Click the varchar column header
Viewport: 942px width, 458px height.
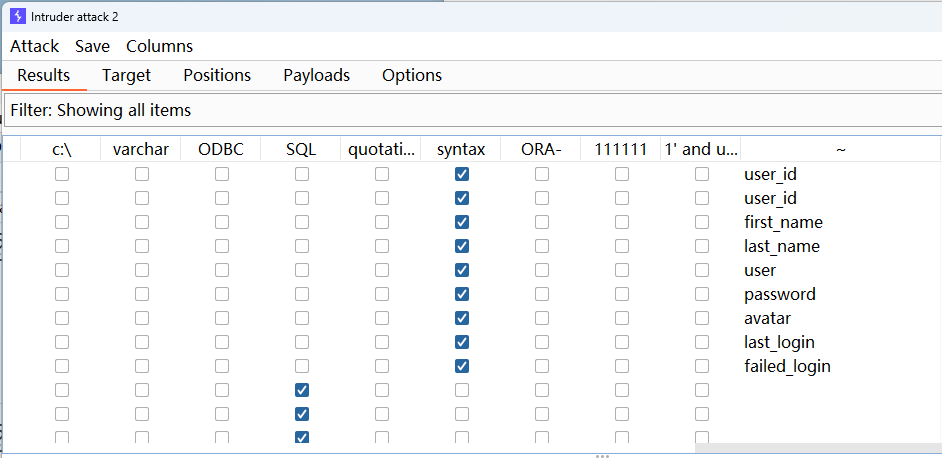click(x=141, y=149)
